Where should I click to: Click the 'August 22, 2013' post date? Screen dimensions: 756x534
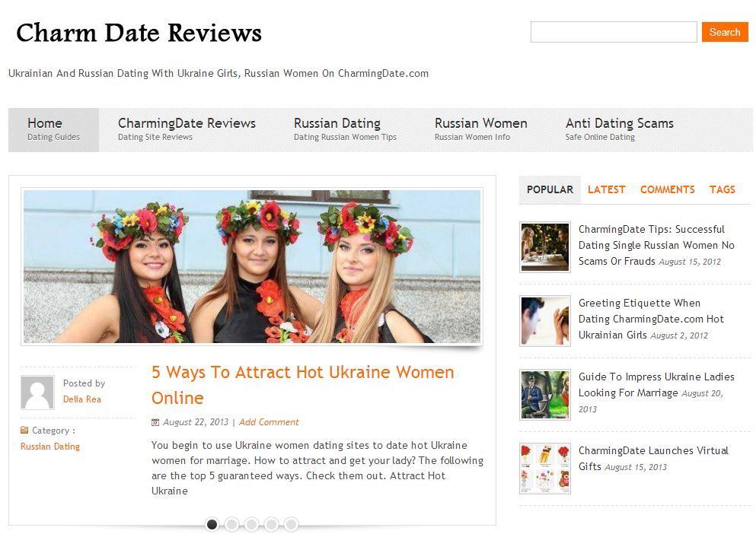click(x=195, y=422)
